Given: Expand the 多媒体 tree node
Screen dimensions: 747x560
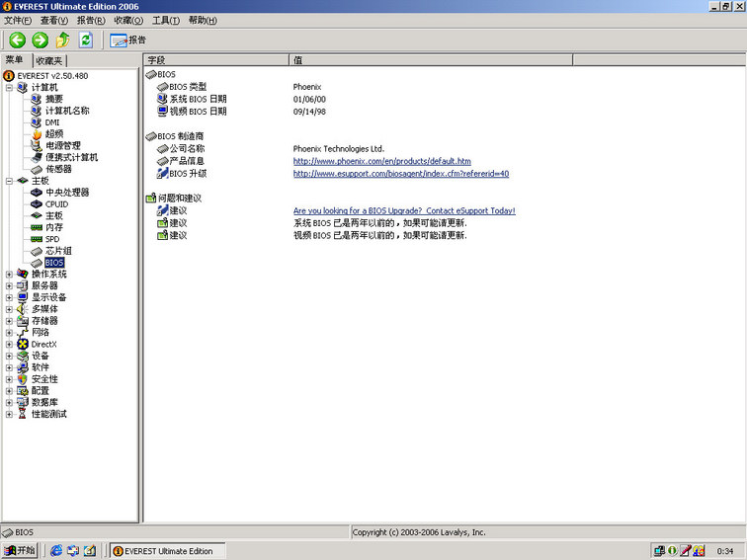Looking at the screenshot, I should pos(9,309).
